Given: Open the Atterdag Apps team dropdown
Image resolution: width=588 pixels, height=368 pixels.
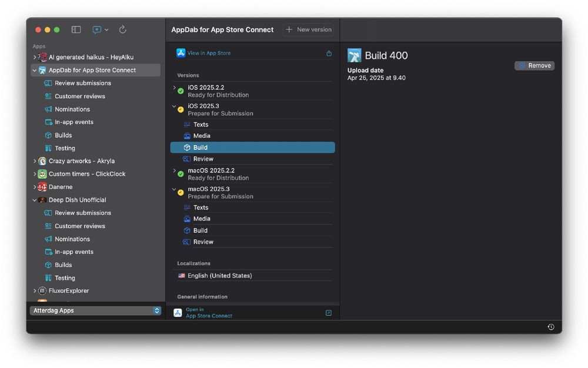Looking at the screenshot, I should 96,310.
